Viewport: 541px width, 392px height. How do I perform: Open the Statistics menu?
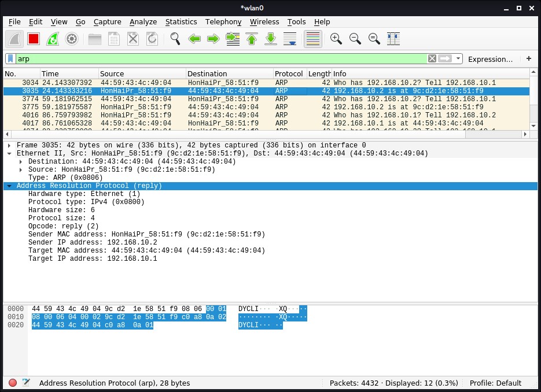[181, 22]
